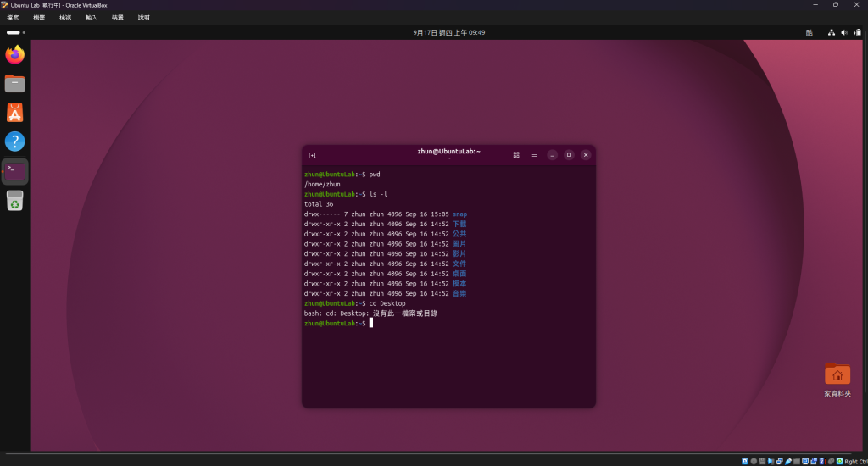868x466 pixels.
Task: Click the network adapter icon in VirtualBox status bar
Action: pos(780,461)
